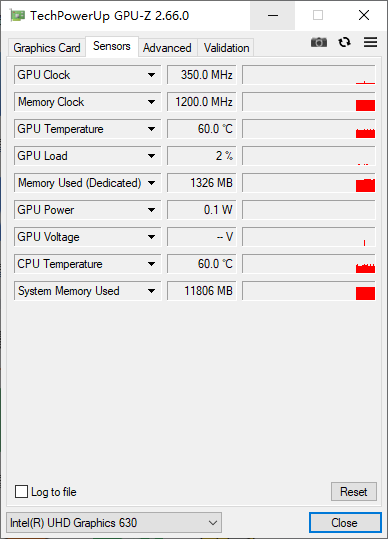Open the hamburger menu icon
The height and width of the screenshot is (539, 388).
point(370,42)
